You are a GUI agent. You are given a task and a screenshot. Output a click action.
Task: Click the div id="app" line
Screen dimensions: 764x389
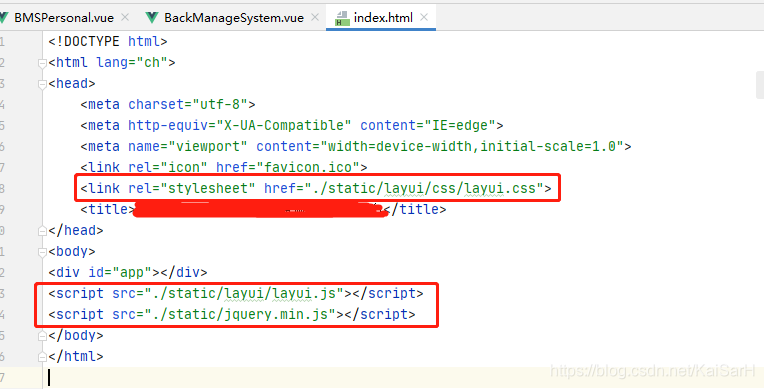[x=128, y=272]
